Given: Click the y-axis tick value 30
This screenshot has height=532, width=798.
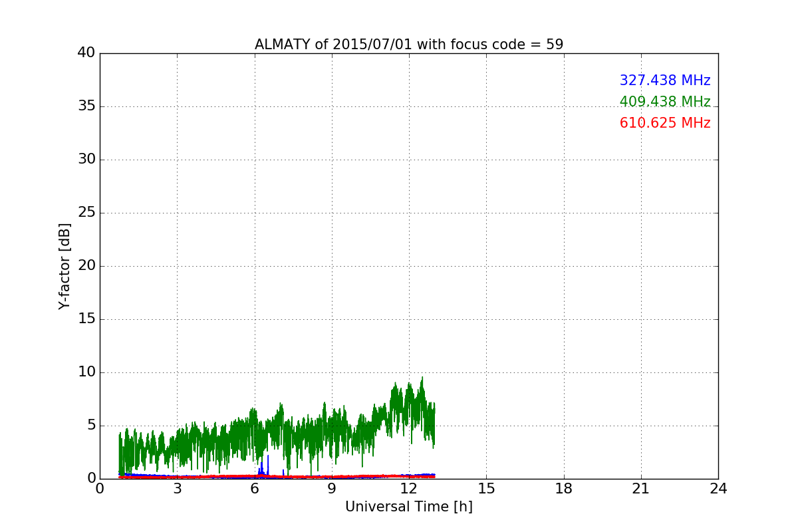Looking at the screenshot, I should [86, 160].
